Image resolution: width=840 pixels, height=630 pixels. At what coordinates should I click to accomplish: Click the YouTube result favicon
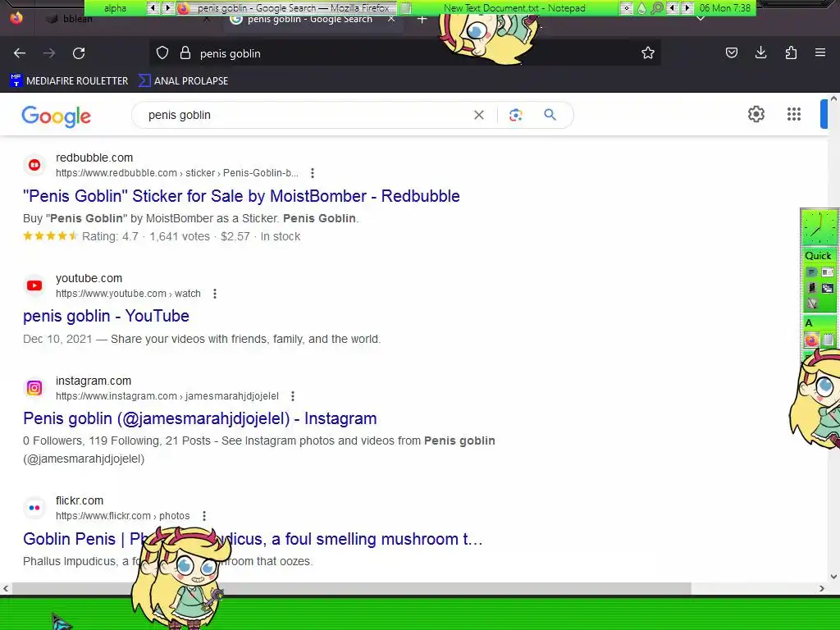(x=34, y=285)
